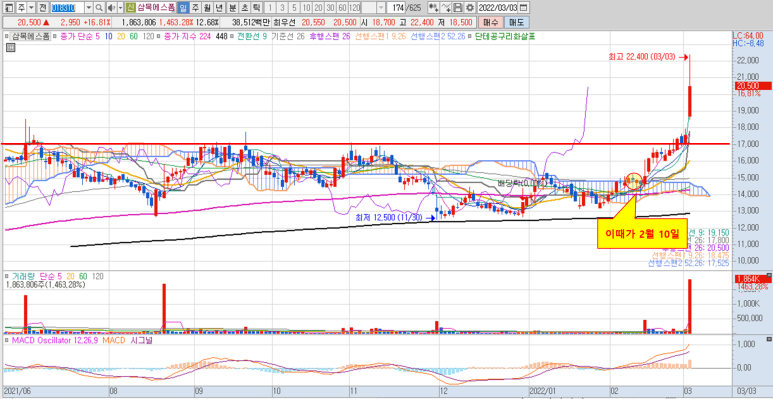Open the dropdown next to 주 selector

click(x=32, y=8)
